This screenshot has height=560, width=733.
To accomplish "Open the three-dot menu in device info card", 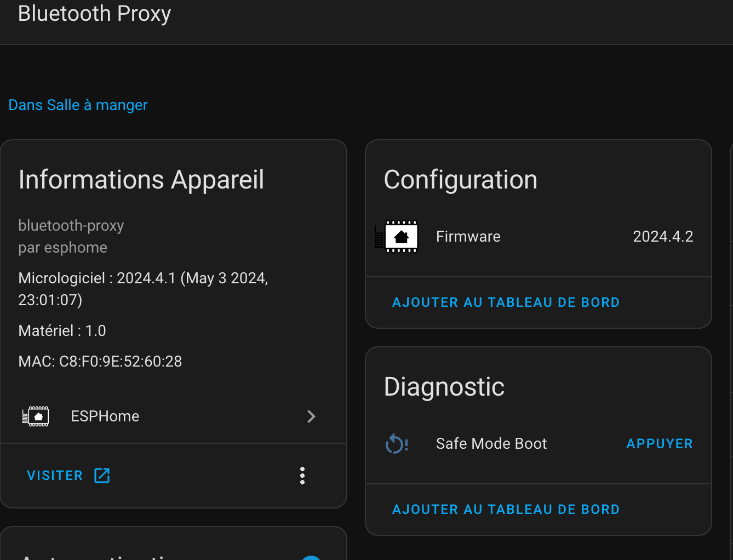I will pyautogui.click(x=302, y=476).
